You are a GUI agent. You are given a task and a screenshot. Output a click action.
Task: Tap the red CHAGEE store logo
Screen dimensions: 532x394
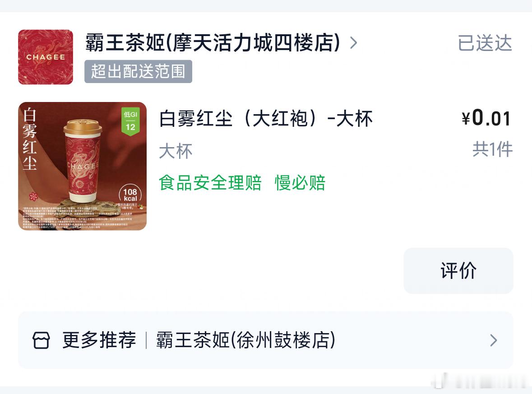pyautogui.click(x=46, y=57)
